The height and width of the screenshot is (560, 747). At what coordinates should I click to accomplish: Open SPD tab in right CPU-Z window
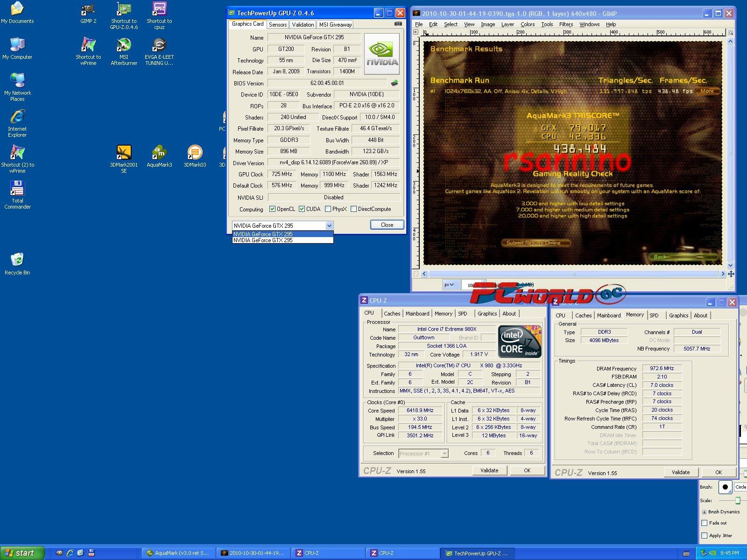(x=654, y=315)
